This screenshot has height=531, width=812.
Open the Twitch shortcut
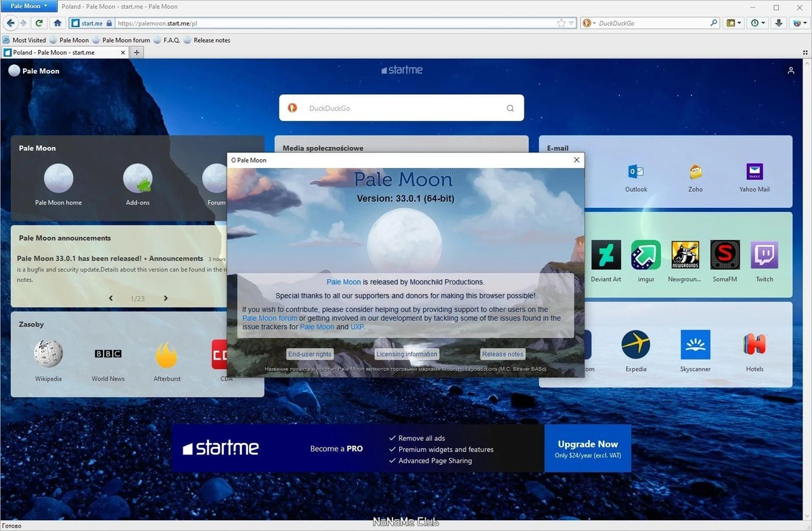765,261
